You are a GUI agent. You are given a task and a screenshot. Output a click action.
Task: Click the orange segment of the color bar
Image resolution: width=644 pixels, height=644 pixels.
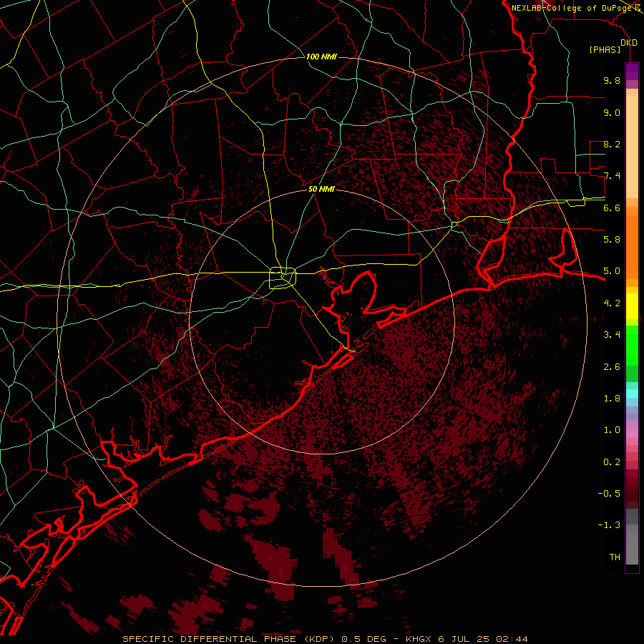(632, 246)
